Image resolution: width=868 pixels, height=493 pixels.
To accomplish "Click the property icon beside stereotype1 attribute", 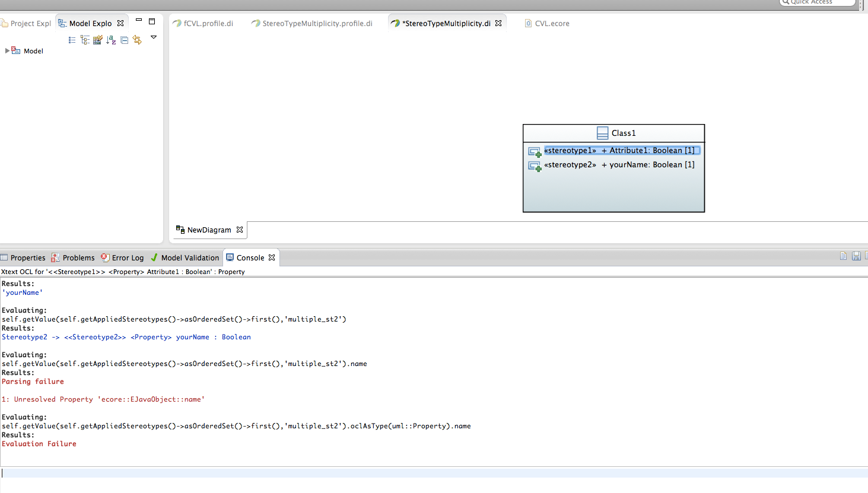I will click(x=535, y=152).
